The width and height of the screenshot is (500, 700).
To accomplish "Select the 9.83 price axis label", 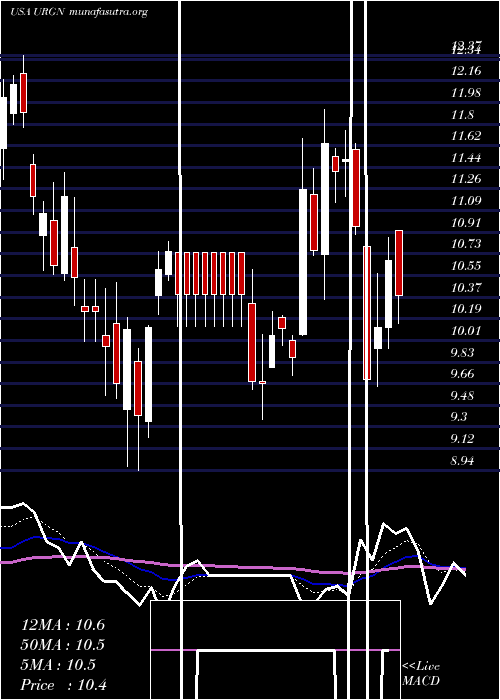I will tap(462, 353).
